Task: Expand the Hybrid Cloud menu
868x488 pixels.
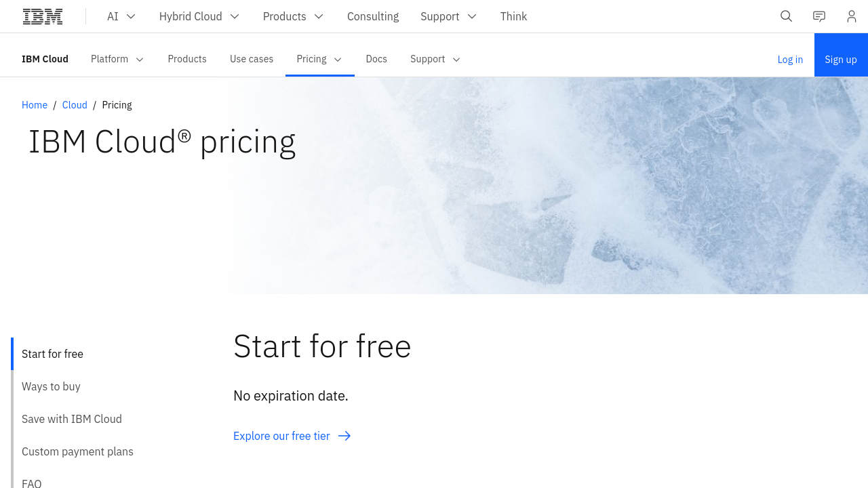Action: [199, 16]
